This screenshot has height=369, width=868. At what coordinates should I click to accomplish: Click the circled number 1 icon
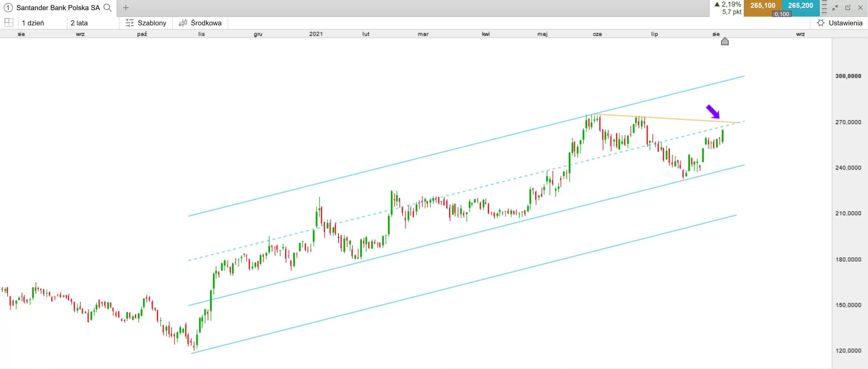(x=8, y=7)
